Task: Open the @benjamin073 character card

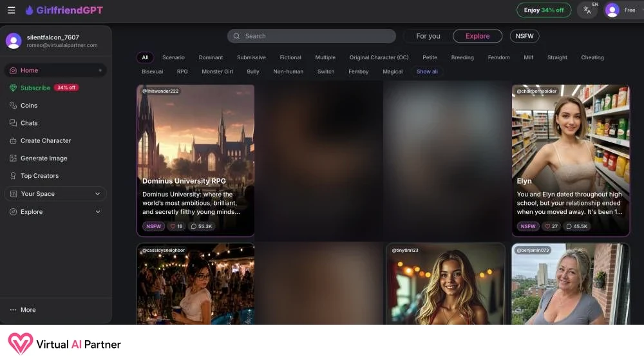Action: (x=571, y=284)
